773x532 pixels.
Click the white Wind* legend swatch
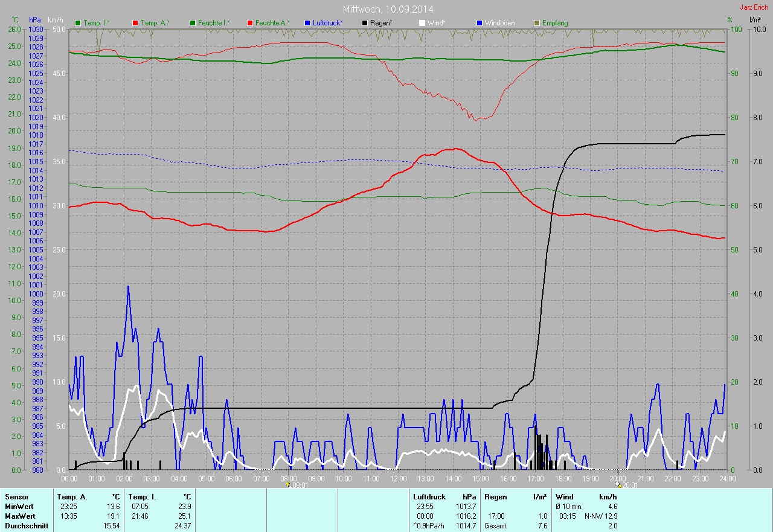(422, 23)
